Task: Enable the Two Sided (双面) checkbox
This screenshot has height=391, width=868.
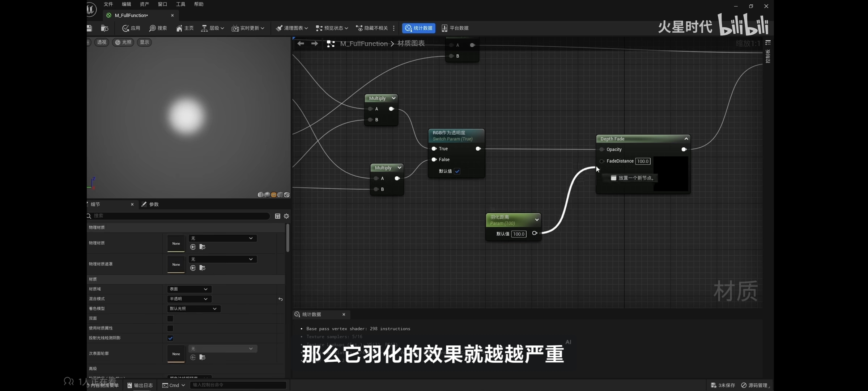Action: (170, 319)
